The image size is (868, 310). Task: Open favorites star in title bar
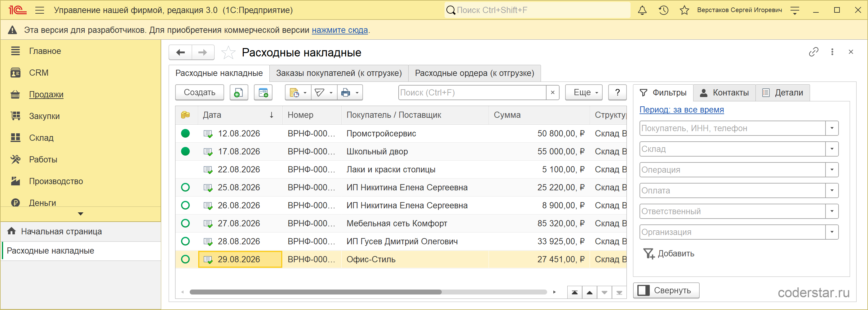684,10
